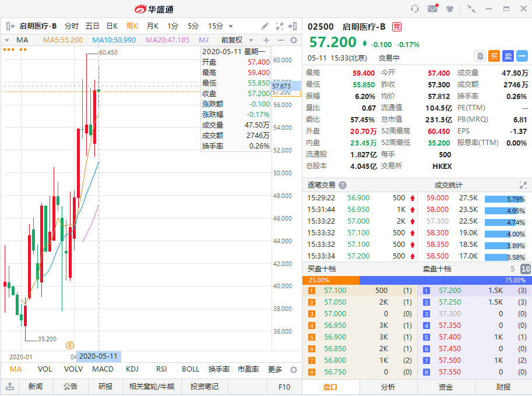
Task: Expand the 成交统计 panel icon
Action: pos(523,185)
